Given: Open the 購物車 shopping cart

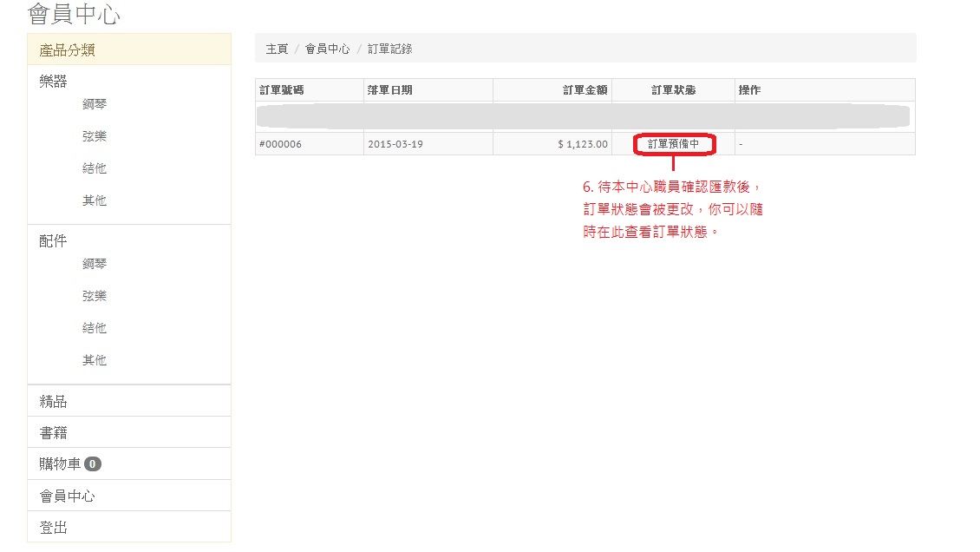Looking at the screenshot, I should coord(60,464).
